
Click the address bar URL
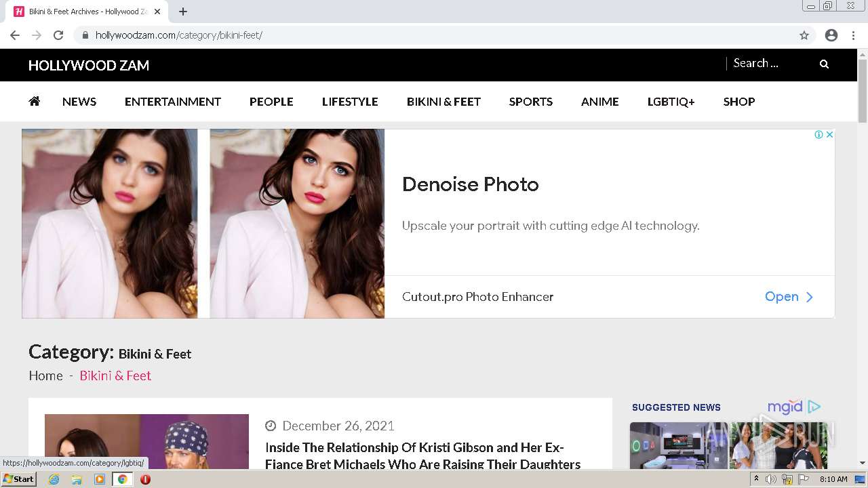pyautogui.click(x=179, y=35)
